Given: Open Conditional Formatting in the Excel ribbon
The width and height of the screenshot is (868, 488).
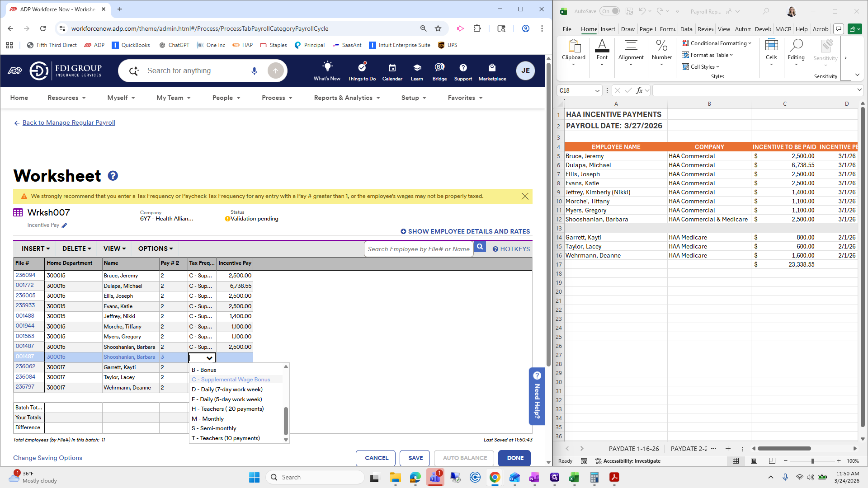Looking at the screenshot, I should pyautogui.click(x=685, y=43).
